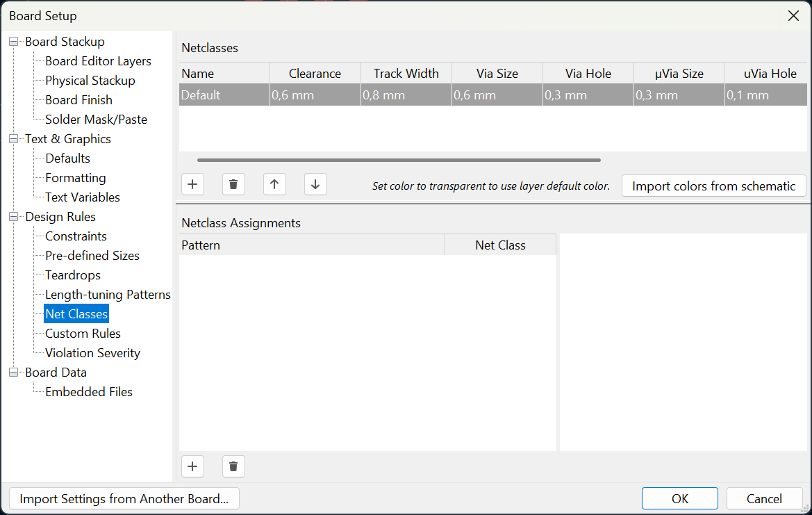Viewport: 812px width, 515px height.
Task: Open the Physical Stackup page
Action: 90,81
